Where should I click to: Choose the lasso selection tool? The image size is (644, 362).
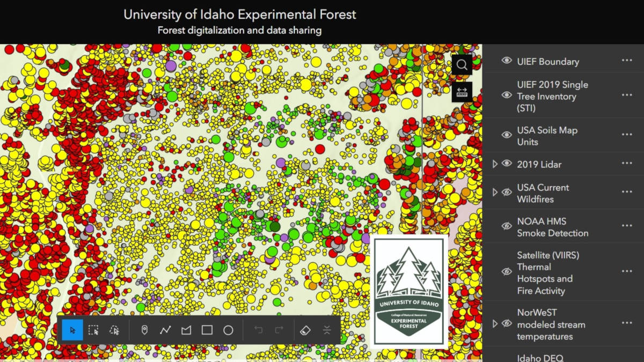[114, 330]
